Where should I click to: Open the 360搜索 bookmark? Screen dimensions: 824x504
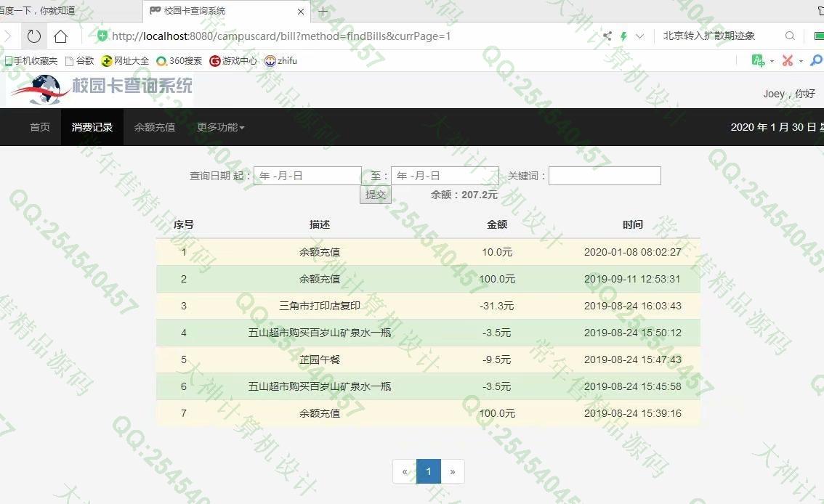(179, 61)
